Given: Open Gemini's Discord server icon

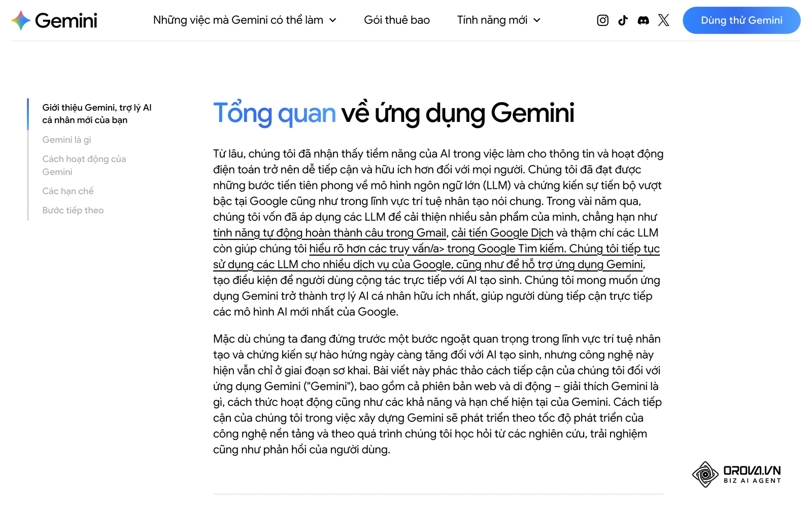Looking at the screenshot, I should [643, 20].
